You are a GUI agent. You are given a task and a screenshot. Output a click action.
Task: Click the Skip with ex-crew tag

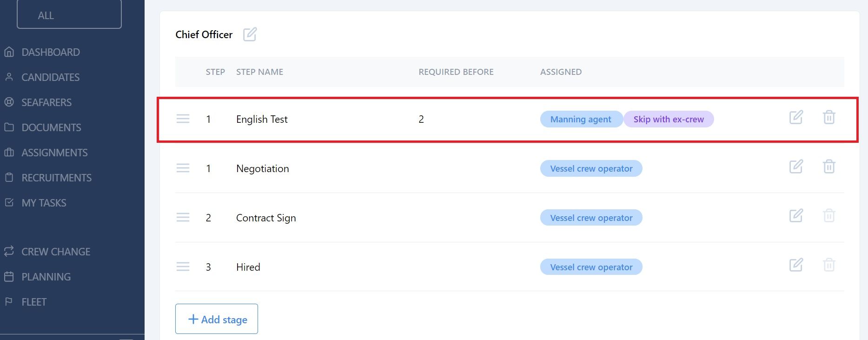[669, 119]
